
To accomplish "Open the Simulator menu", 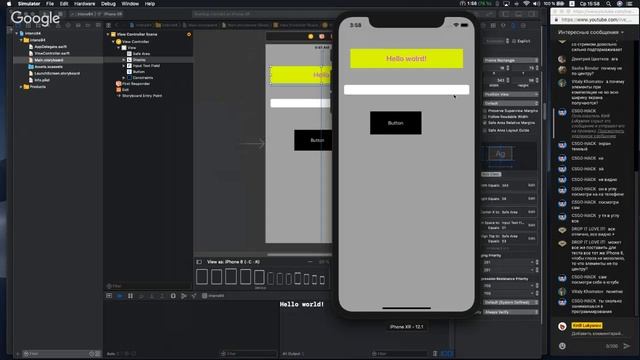I will pos(29,4).
